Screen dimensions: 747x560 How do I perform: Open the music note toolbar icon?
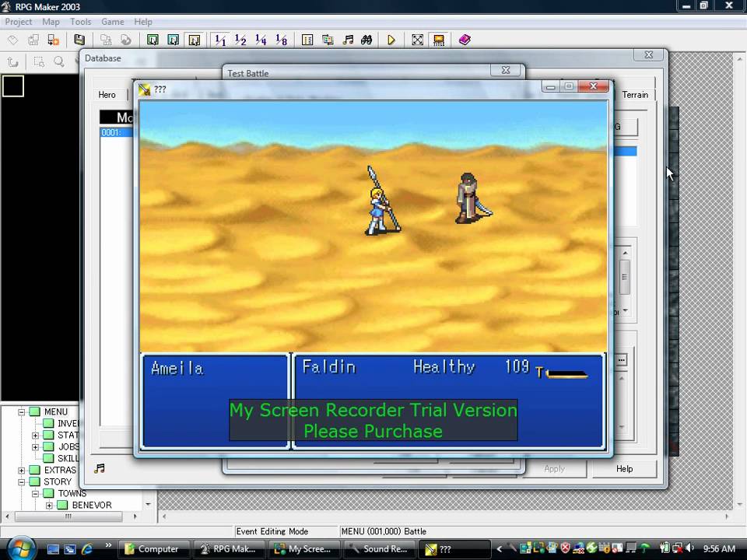click(x=349, y=40)
